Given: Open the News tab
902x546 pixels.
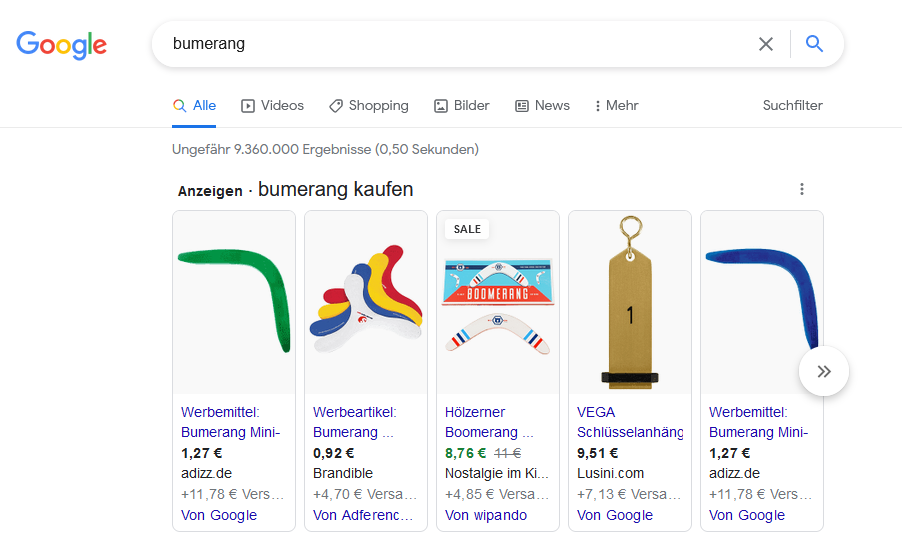Looking at the screenshot, I should click(x=542, y=105).
